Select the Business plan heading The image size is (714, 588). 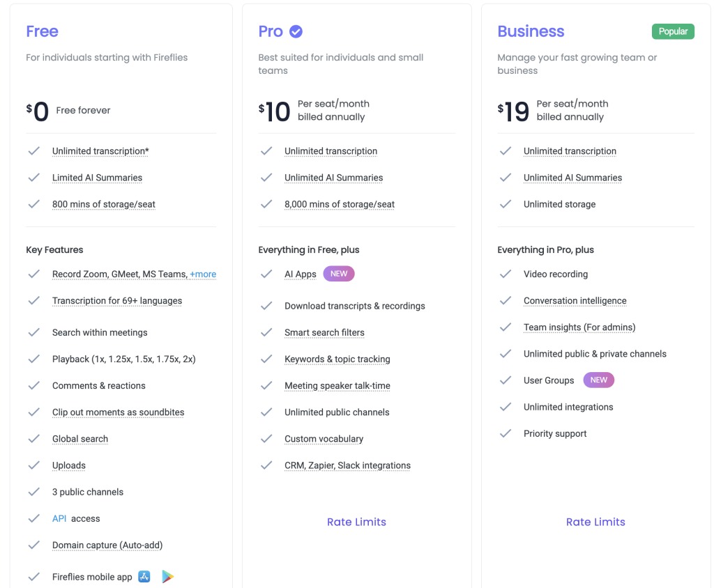click(531, 31)
